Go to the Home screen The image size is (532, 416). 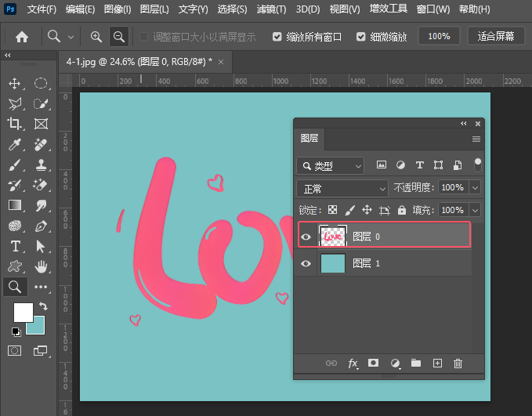22,37
